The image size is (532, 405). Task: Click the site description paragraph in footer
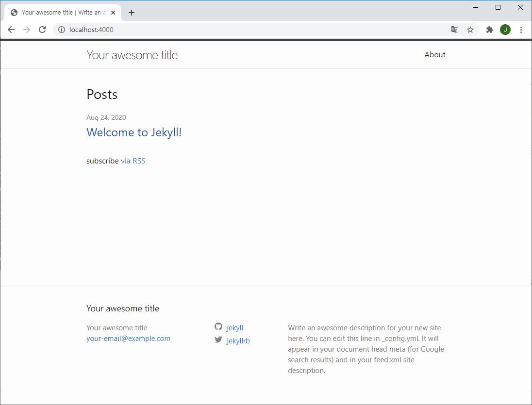point(366,349)
